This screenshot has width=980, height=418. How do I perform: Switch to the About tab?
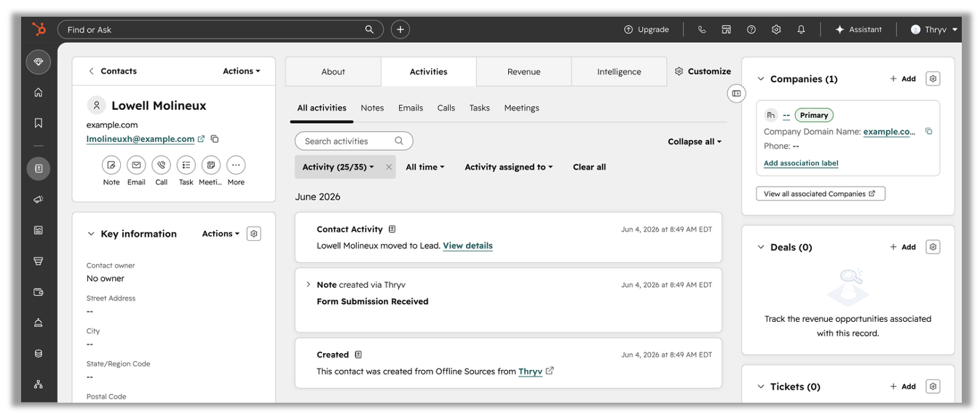(x=333, y=72)
